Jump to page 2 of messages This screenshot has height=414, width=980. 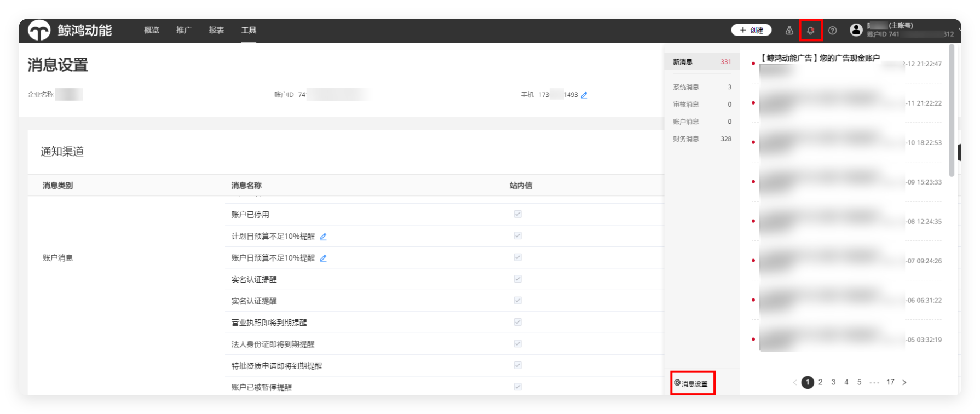(820, 382)
